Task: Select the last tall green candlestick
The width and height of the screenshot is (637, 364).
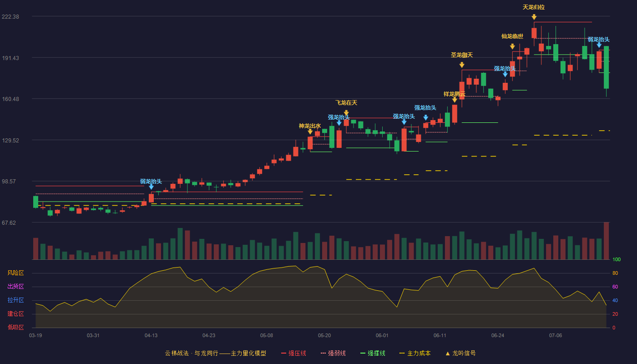Action: [x=606, y=67]
